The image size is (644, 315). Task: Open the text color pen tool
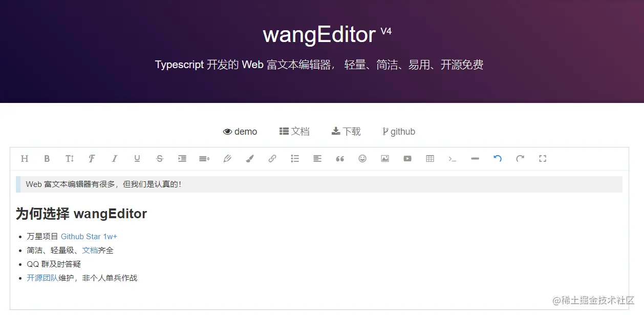(x=227, y=159)
